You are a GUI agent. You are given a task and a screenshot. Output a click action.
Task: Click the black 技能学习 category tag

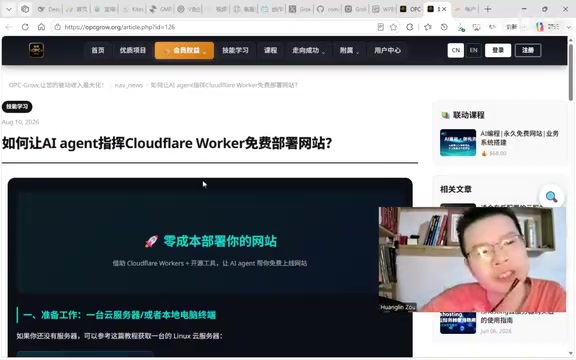tap(17, 107)
